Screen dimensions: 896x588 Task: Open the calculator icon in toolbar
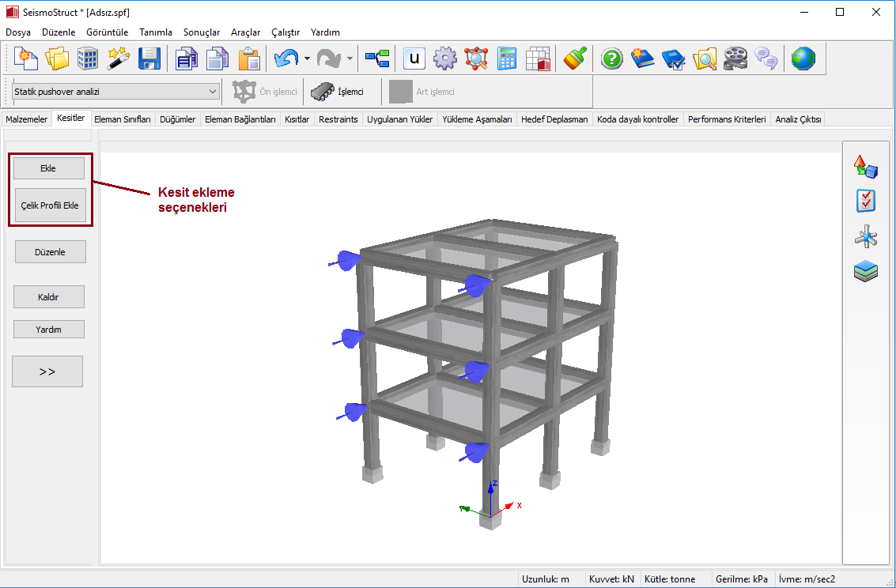pos(507,58)
